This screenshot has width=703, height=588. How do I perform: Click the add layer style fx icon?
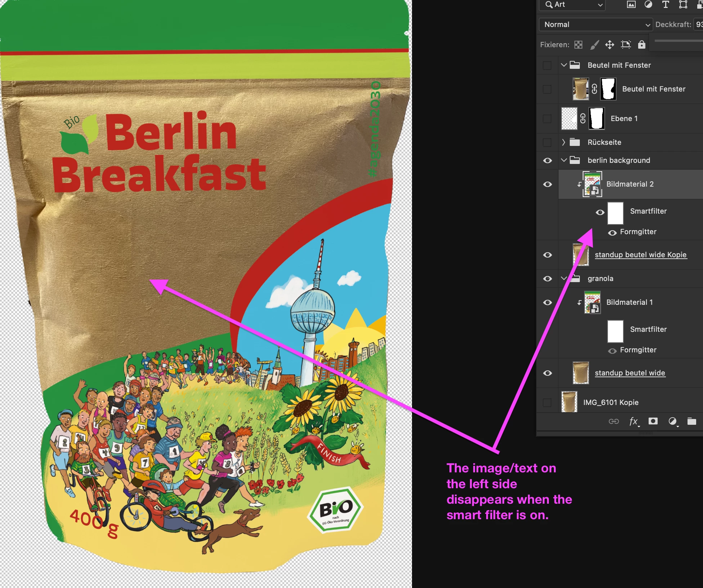tap(633, 421)
